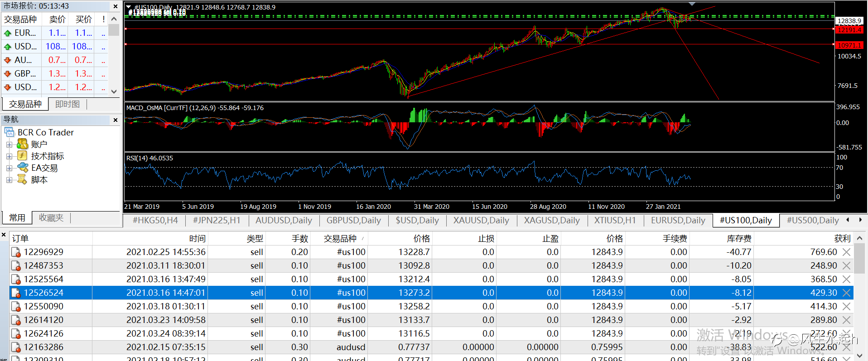Switch to the 收藏夹 navigator tab
The width and height of the screenshot is (868, 361).
click(51, 218)
